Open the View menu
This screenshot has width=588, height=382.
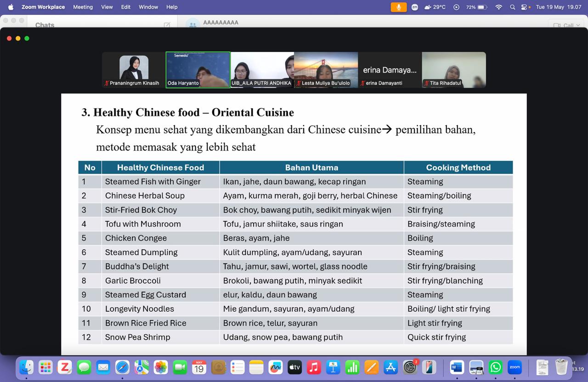coord(107,7)
